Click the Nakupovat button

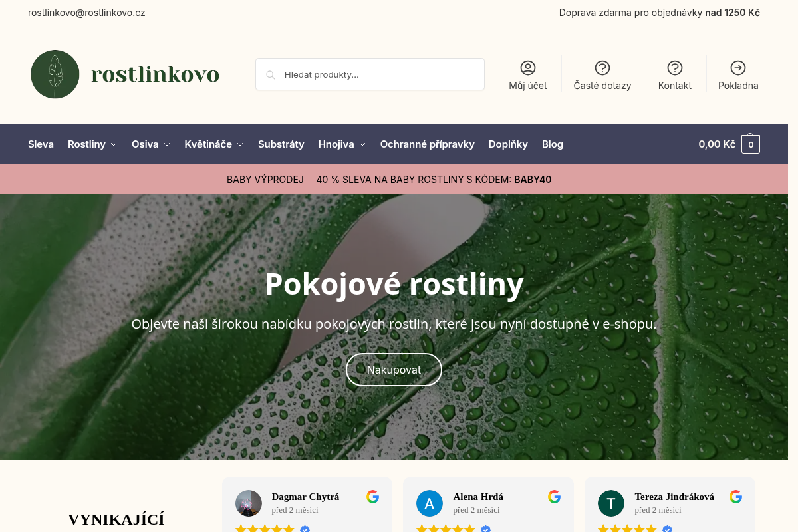[x=394, y=370]
